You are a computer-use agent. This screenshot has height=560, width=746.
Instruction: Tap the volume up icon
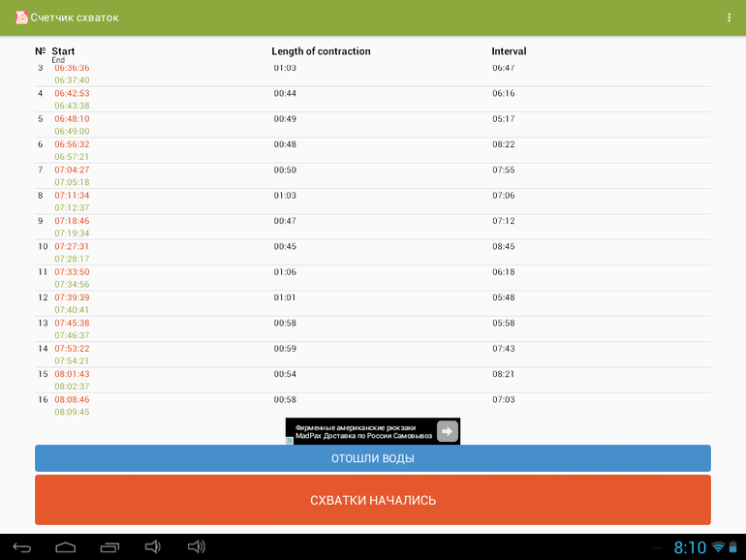pos(196,547)
